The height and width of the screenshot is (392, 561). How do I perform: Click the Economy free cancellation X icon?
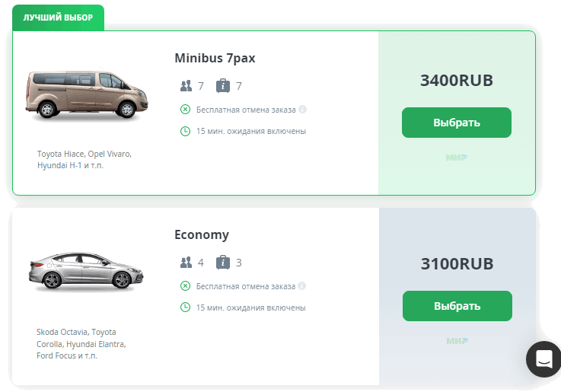click(x=185, y=286)
